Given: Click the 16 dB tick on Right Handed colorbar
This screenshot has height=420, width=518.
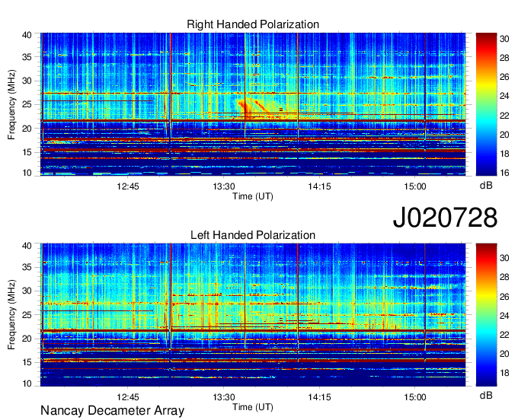Looking at the screenshot, I should [x=504, y=173].
